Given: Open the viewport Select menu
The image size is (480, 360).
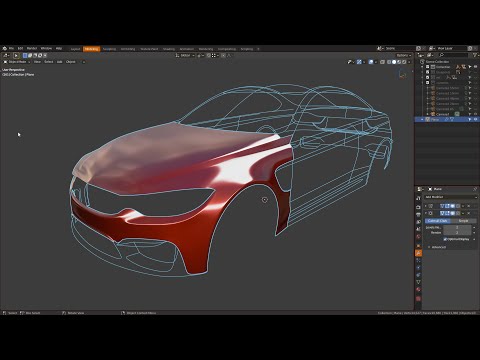Looking at the screenshot, I should 49,62.
